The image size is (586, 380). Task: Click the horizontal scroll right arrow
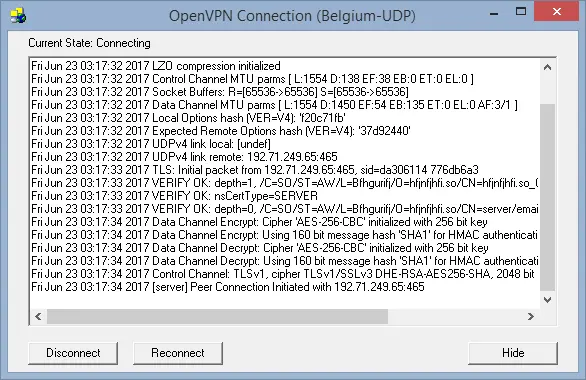pos(531,316)
